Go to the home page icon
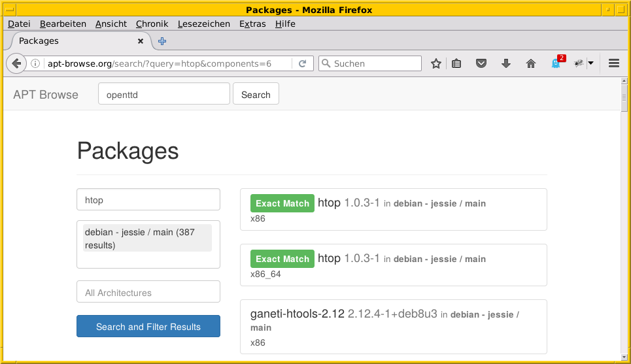631x364 pixels. [x=531, y=63]
